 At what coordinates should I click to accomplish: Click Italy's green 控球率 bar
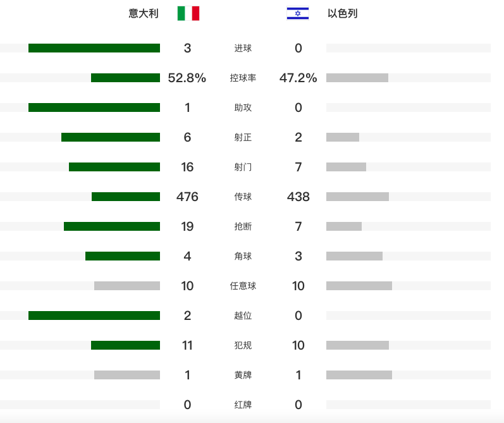tap(125, 78)
